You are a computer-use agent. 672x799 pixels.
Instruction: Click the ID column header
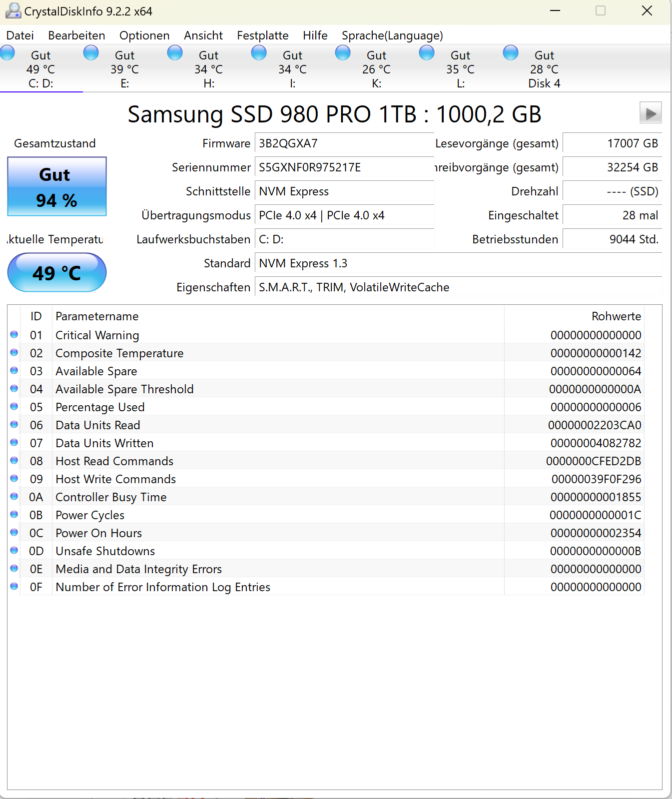click(x=36, y=316)
